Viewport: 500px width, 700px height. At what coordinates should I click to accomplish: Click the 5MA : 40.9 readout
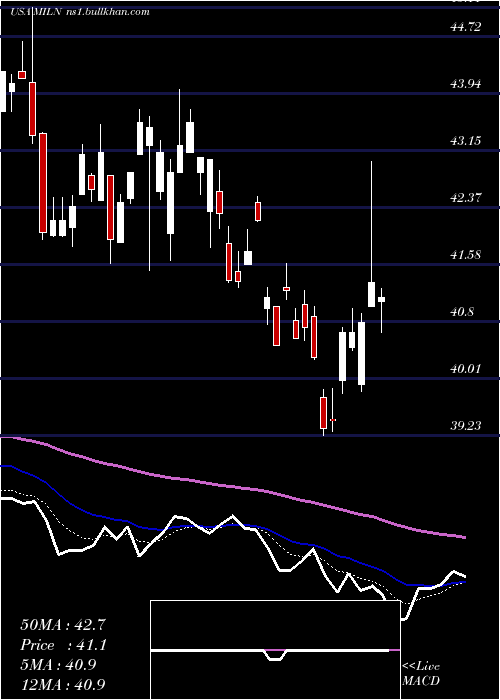pyautogui.click(x=58, y=665)
